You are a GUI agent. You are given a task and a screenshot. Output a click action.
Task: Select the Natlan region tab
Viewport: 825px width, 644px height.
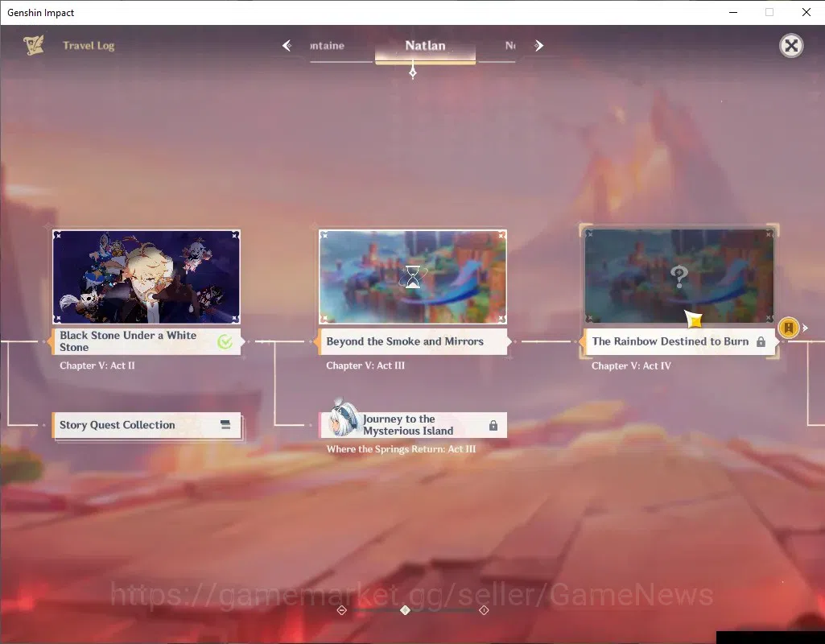425,46
